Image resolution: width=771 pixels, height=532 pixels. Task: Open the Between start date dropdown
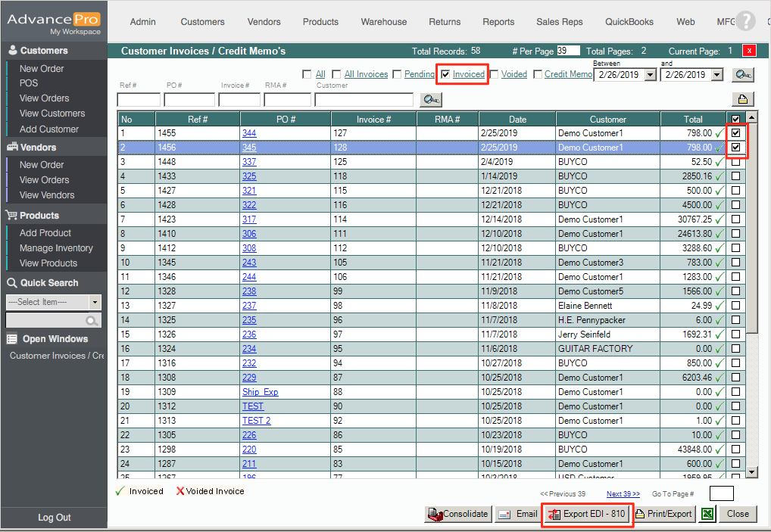649,75
